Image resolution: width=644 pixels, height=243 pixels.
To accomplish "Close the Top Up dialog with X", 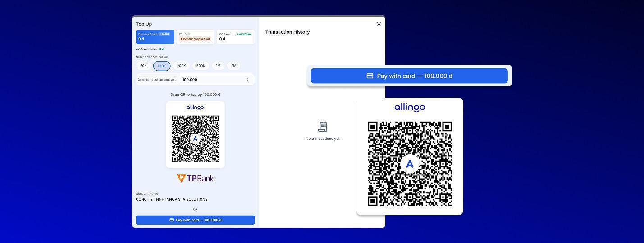I will click(x=379, y=24).
